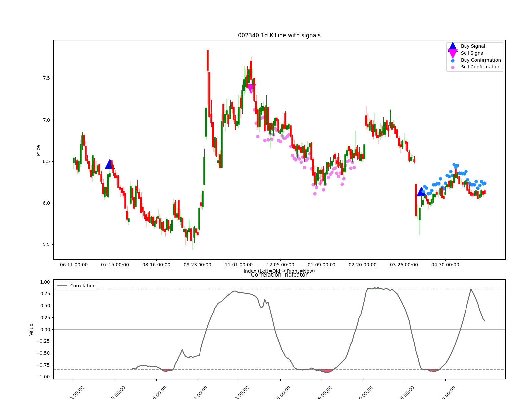Click the '11-01 00:00' date tick label

[239, 265]
